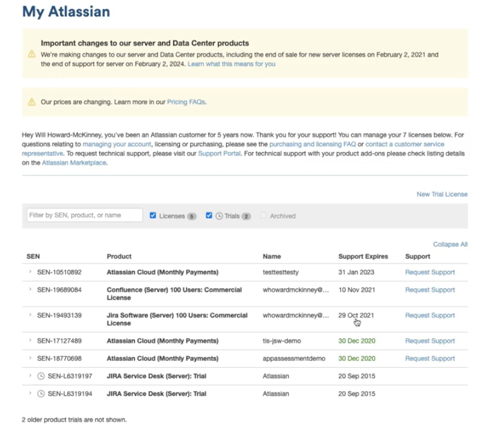Click Learn what this means for you
Screen dimensions: 504x434
(232, 64)
